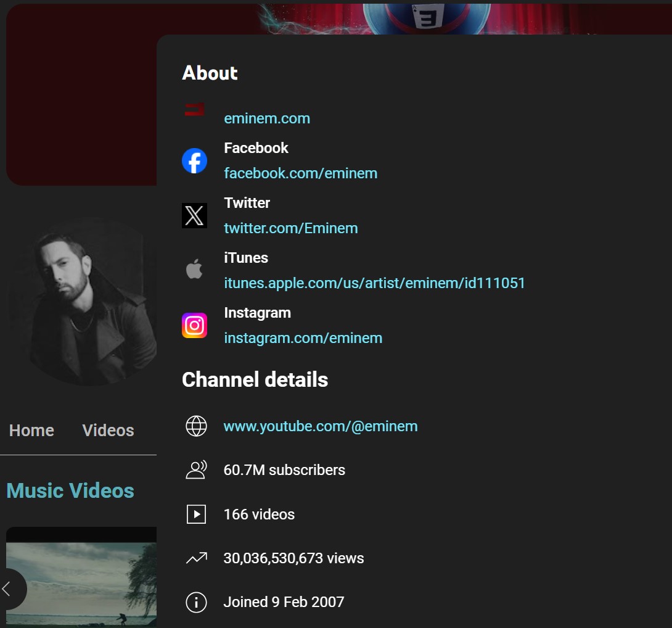The image size is (672, 628).
Task: Click the Joined 9 Feb 2007 text
Action: point(284,602)
